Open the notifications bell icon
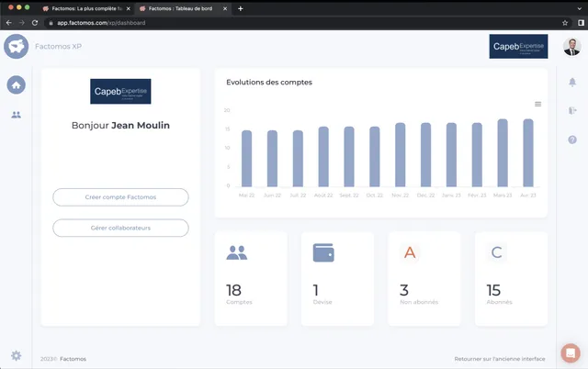588x369 pixels. [571, 83]
